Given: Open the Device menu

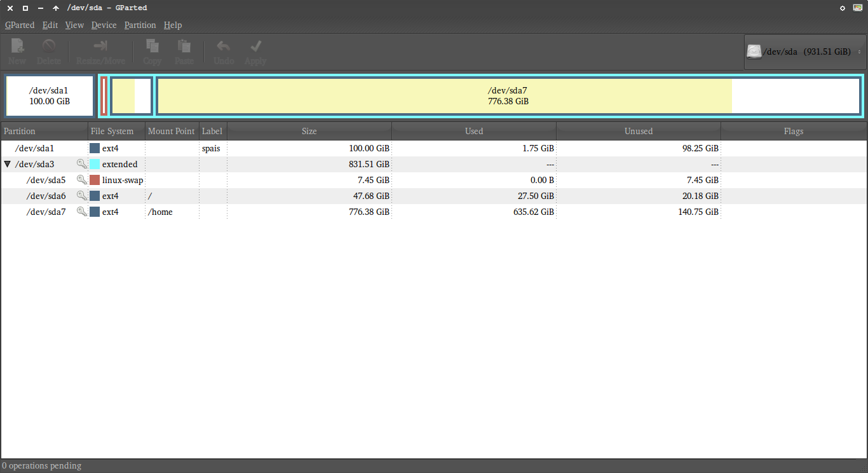Looking at the screenshot, I should pyautogui.click(x=104, y=25).
